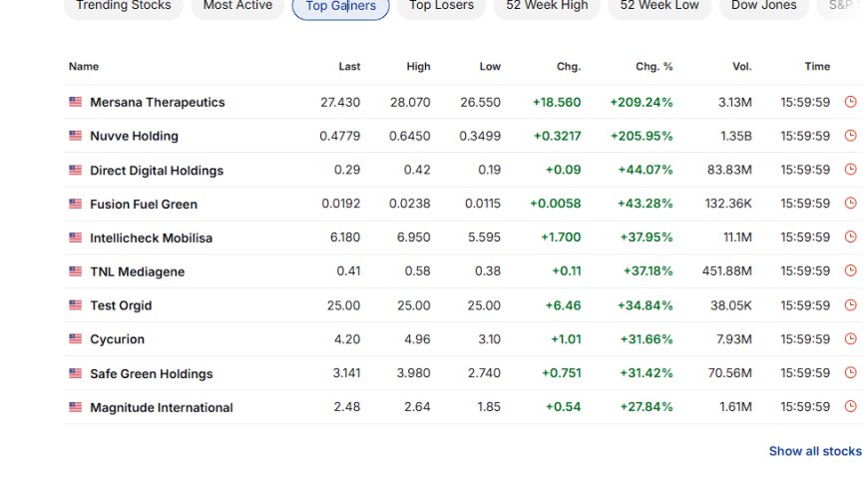Open the Top Losers tab
Image resolution: width=868 pixels, height=491 pixels.
click(441, 6)
